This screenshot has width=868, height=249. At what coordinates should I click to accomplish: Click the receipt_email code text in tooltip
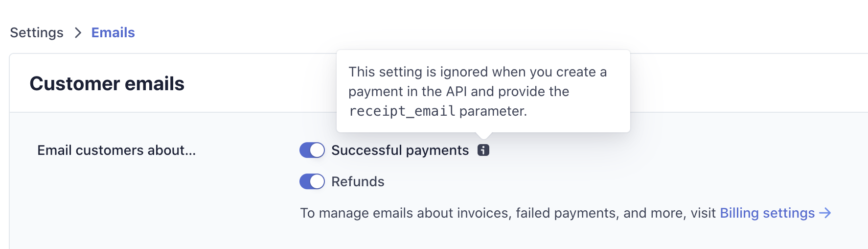point(402,111)
